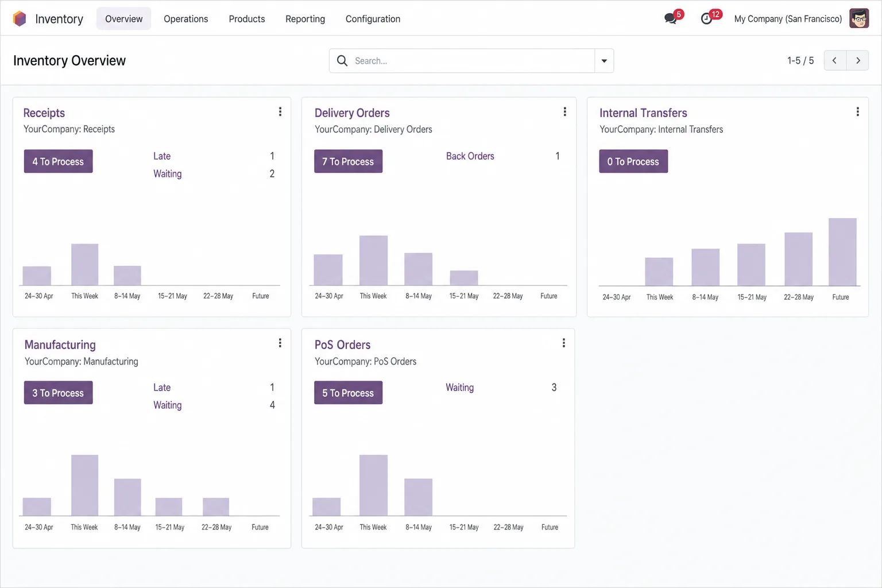Open the Reporting menu
The width and height of the screenshot is (882, 588).
[x=305, y=19]
